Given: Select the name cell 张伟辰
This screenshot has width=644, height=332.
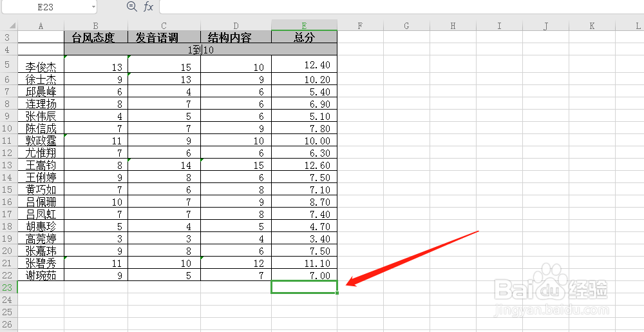Looking at the screenshot, I should point(41,116).
